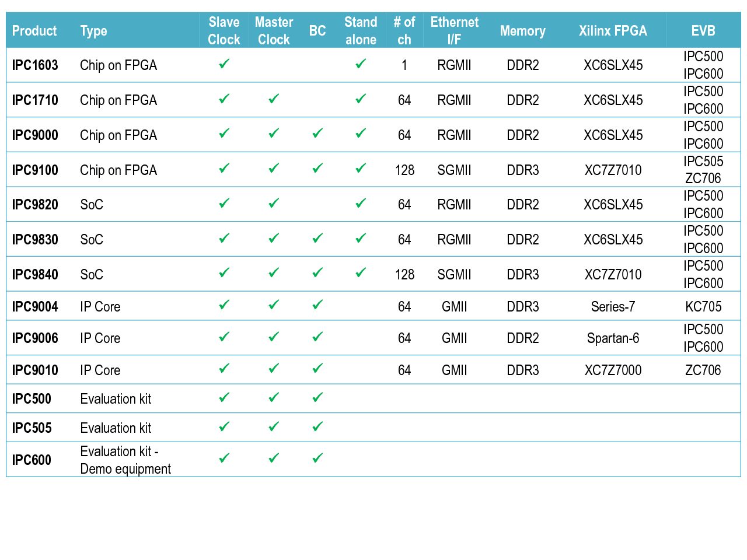This screenshot has width=747, height=560.
Task: Click the BC checkmark for IPC9006
Action: 317,337
